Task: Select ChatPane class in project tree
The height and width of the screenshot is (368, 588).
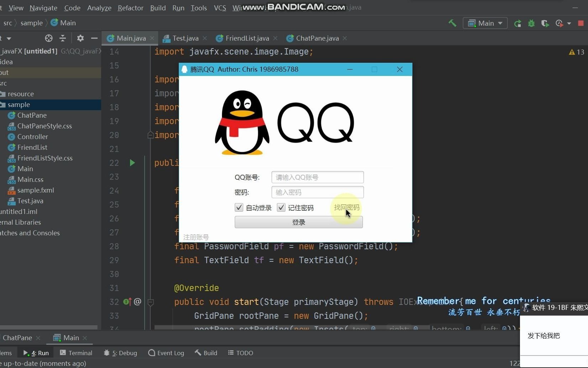Action: coord(32,115)
